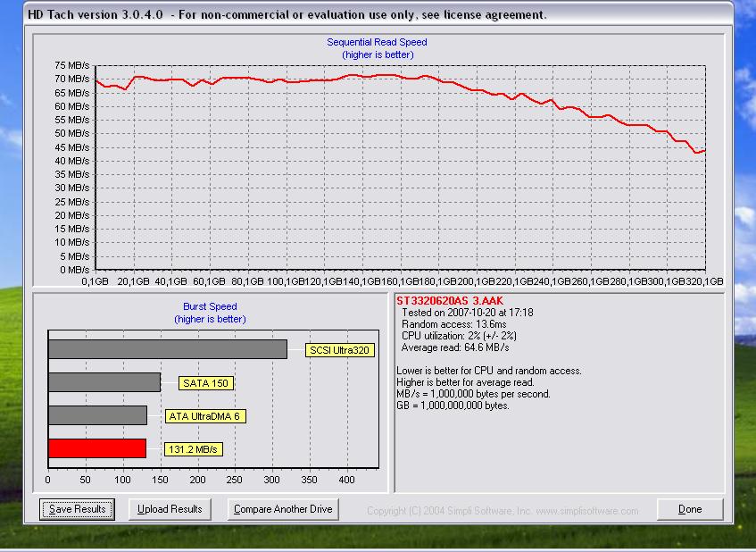Viewport: 756px width, 552px height.
Task: Click the 'Average read: 64.6 MB/s' line
Action: 455,347
